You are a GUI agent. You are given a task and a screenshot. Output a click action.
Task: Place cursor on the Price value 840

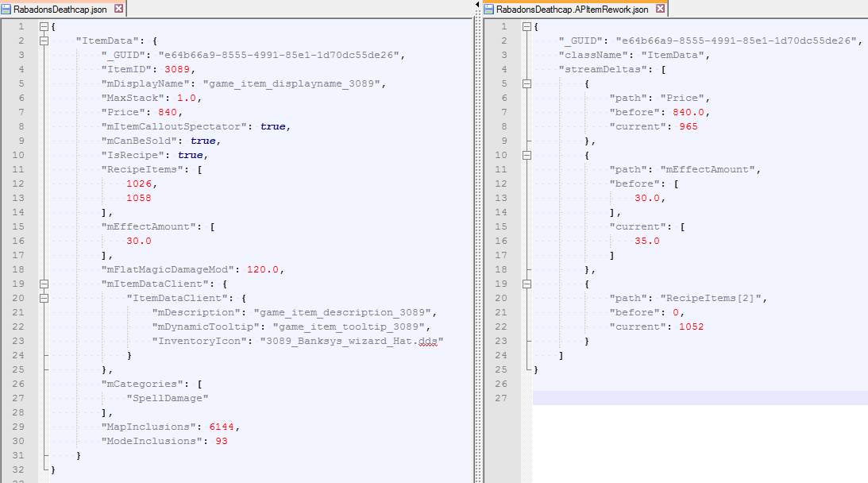click(x=168, y=112)
